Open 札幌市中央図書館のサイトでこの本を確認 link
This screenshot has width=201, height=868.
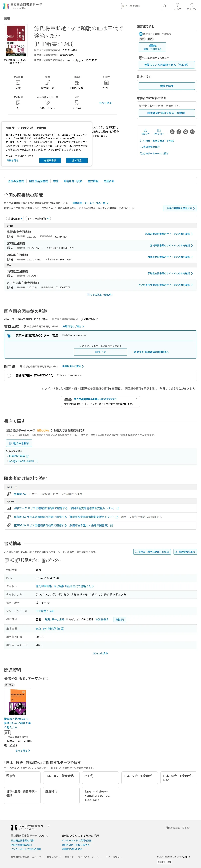[x=169, y=234]
